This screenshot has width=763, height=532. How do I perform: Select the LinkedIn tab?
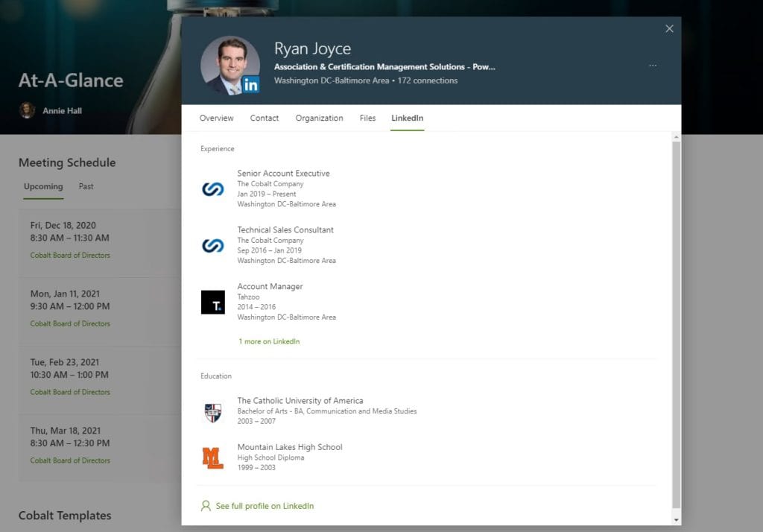coord(408,118)
